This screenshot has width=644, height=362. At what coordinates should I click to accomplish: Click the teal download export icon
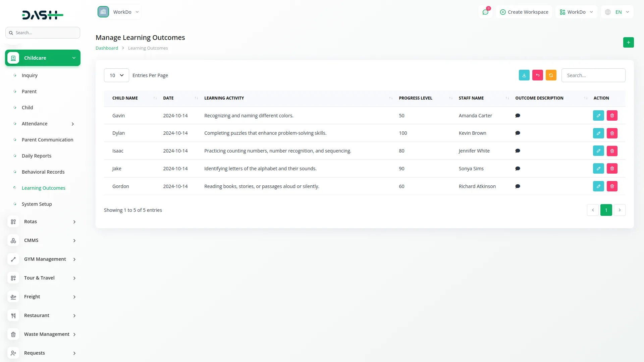coord(524,75)
